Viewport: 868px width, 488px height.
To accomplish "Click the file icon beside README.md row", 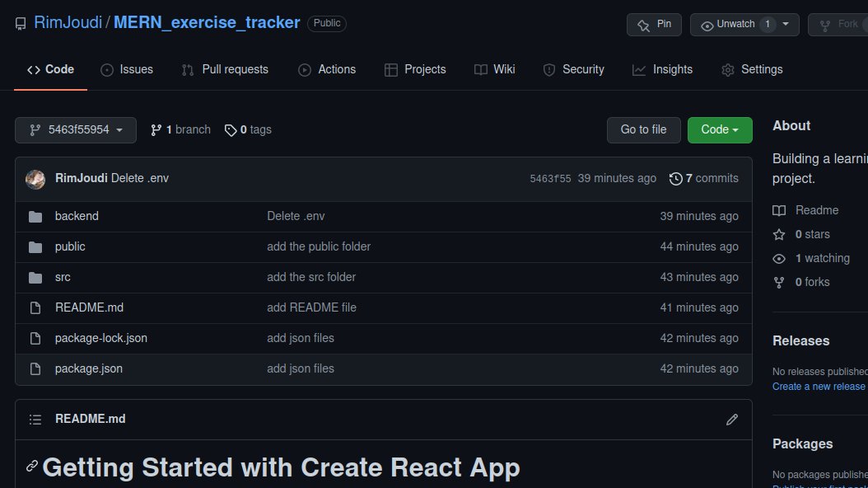I will pos(35,308).
